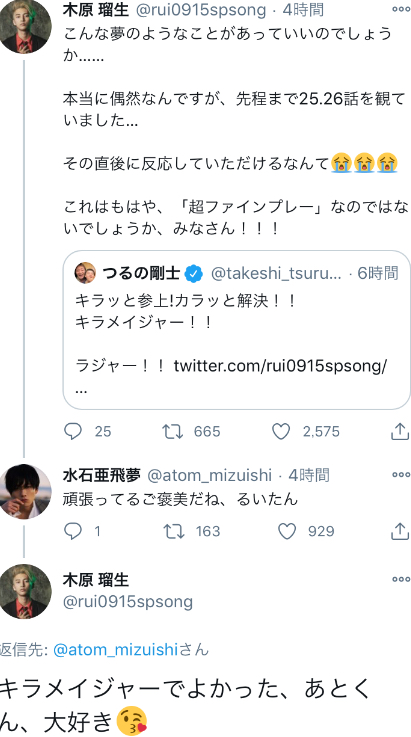View the bottom 木原 瑠生 profile avatar
The width and height of the screenshot is (411, 737).
(25, 591)
